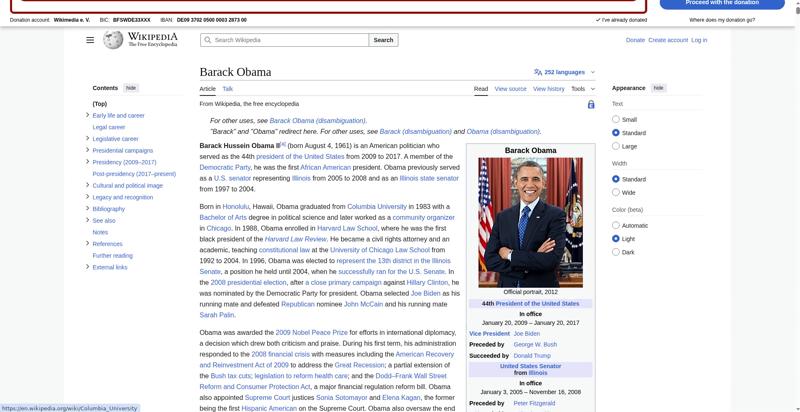Hide the Appearance panel

[658, 88]
